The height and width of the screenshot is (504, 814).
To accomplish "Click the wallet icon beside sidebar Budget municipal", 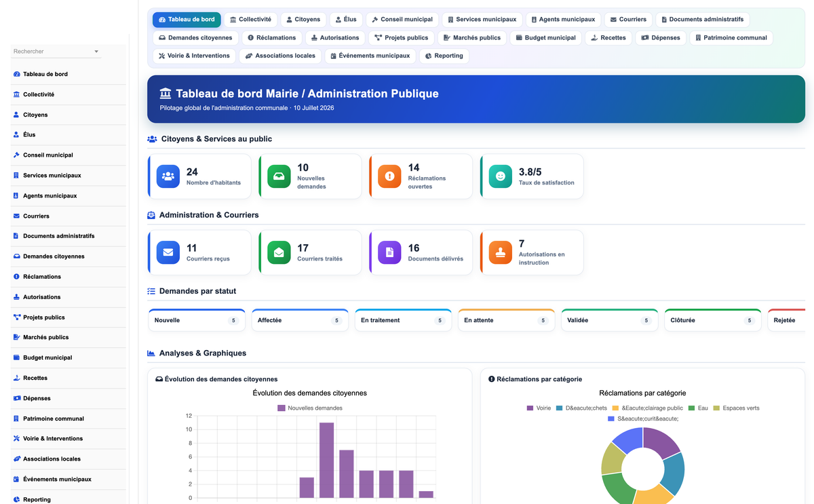I will [16, 357].
